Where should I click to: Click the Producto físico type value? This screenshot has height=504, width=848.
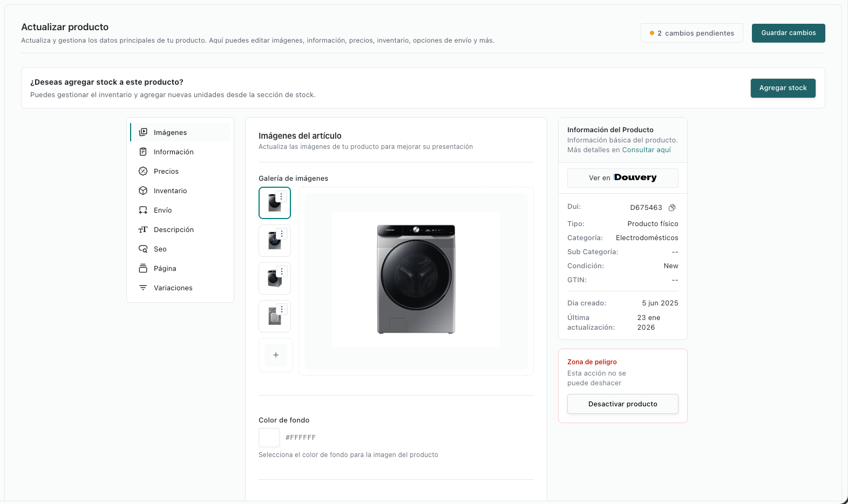click(x=653, y=224)
